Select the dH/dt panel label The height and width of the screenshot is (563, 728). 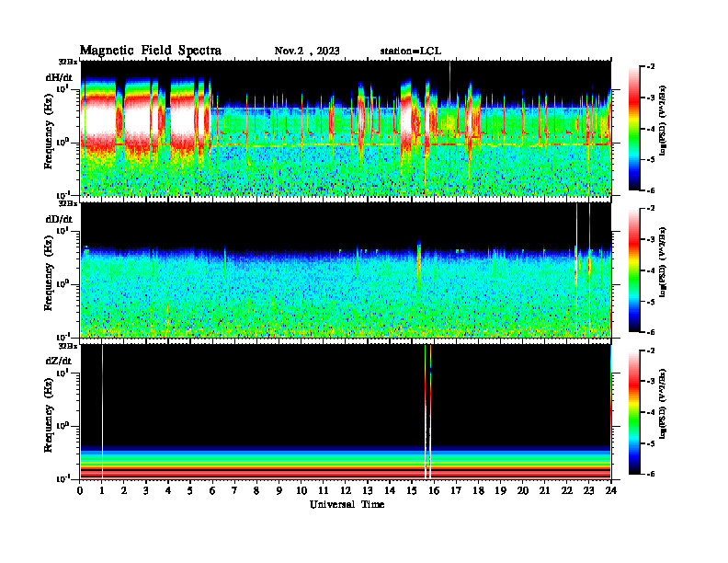pos(59,77)
